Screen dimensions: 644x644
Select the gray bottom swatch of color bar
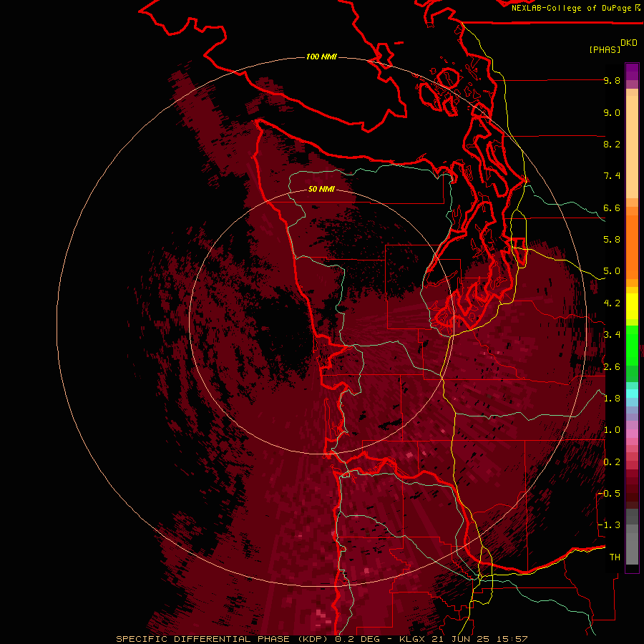pos(632,548)
